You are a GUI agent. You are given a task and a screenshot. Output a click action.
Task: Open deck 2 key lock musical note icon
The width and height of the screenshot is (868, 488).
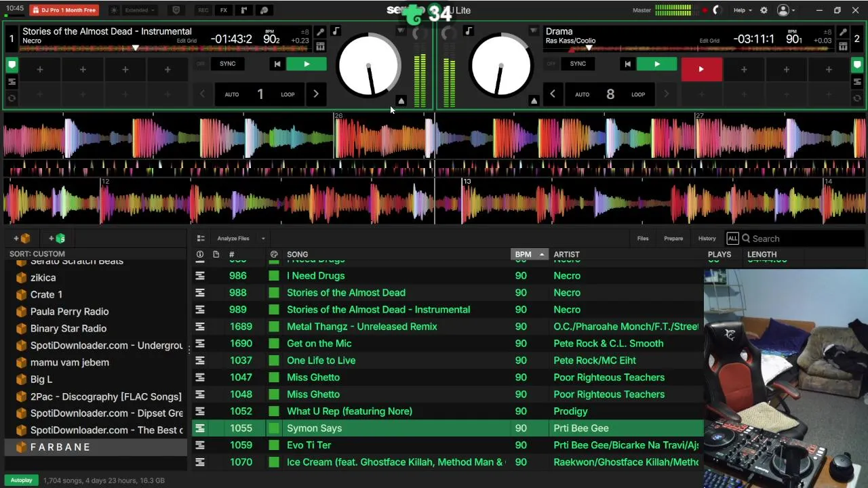[468, 31]
